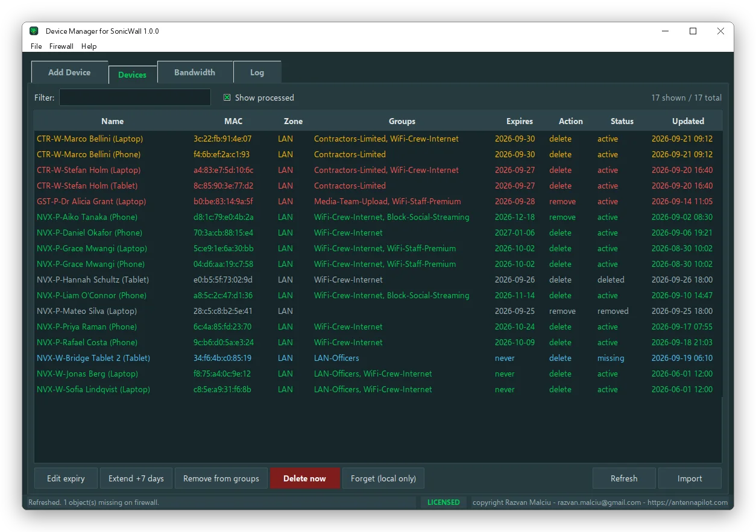Sort by the Zone column header
The height and width of the screenshot is (532, 756).
coord(294,121)
